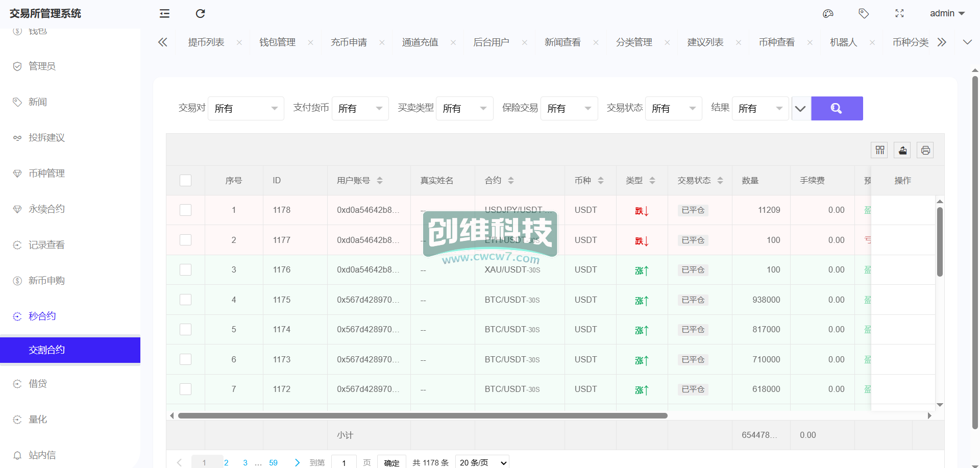This screenshot has width=980, height=468.
Task: Click the refresh icon in header
Action: (x=200, y=14)
